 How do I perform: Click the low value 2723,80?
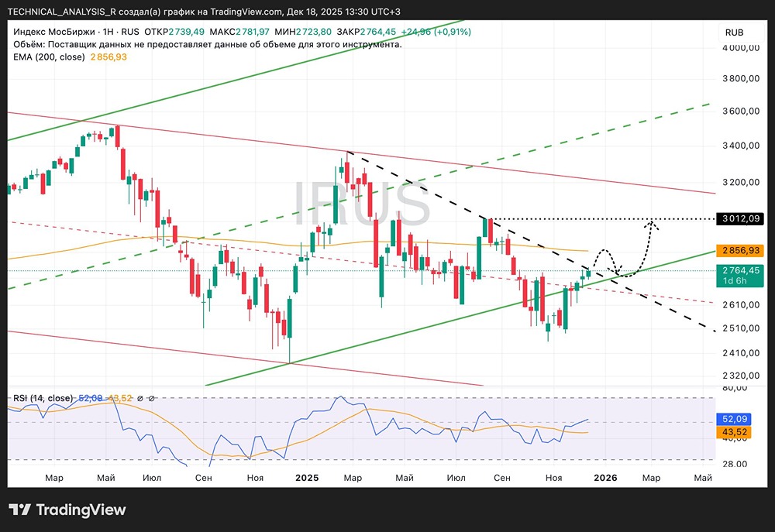click(314, 32)
